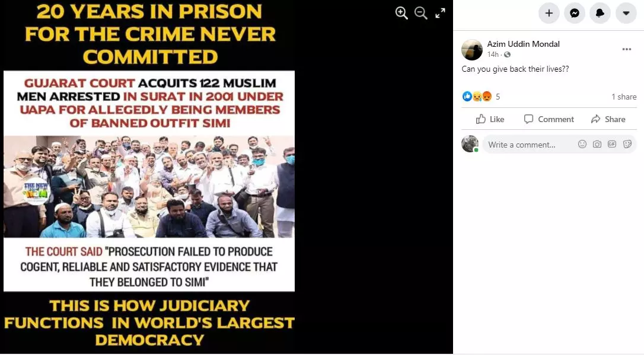Click Azim Uddin Mondal's profile picture

click(472, 50)
